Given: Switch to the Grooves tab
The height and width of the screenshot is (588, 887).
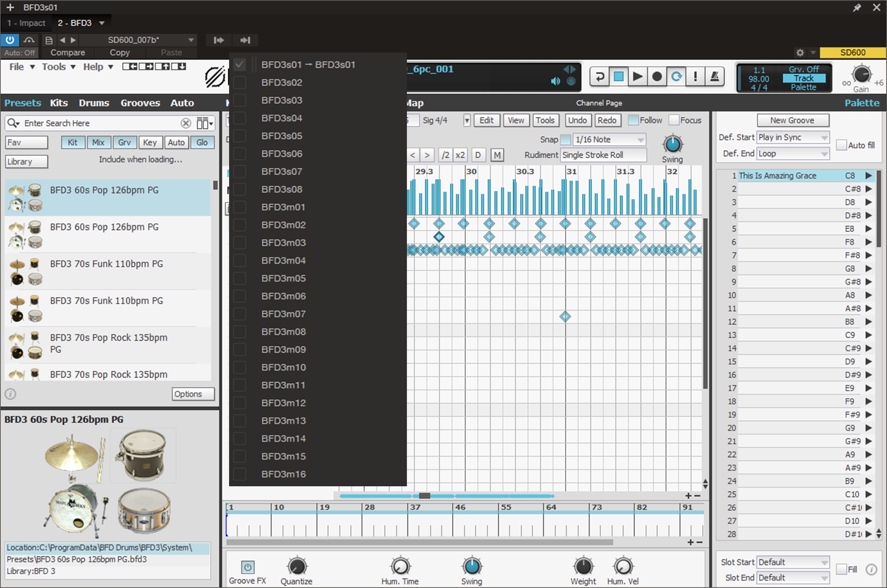Looking at the screenshot, I should pos(140,103).
